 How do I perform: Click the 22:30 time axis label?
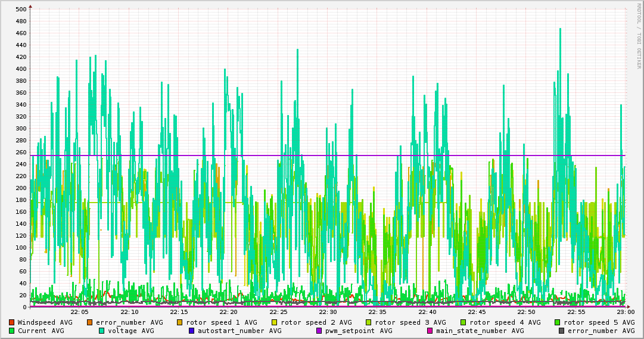(328, 312)
